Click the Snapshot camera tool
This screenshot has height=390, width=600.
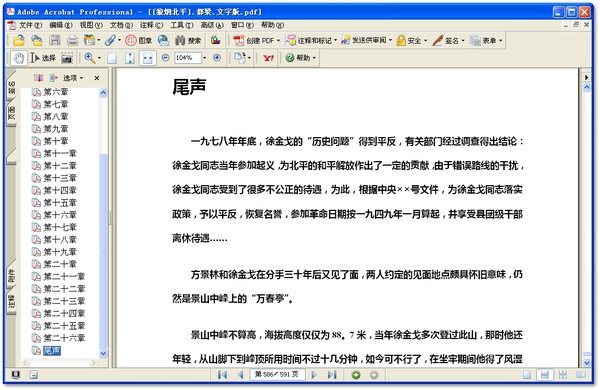[67, 58]
